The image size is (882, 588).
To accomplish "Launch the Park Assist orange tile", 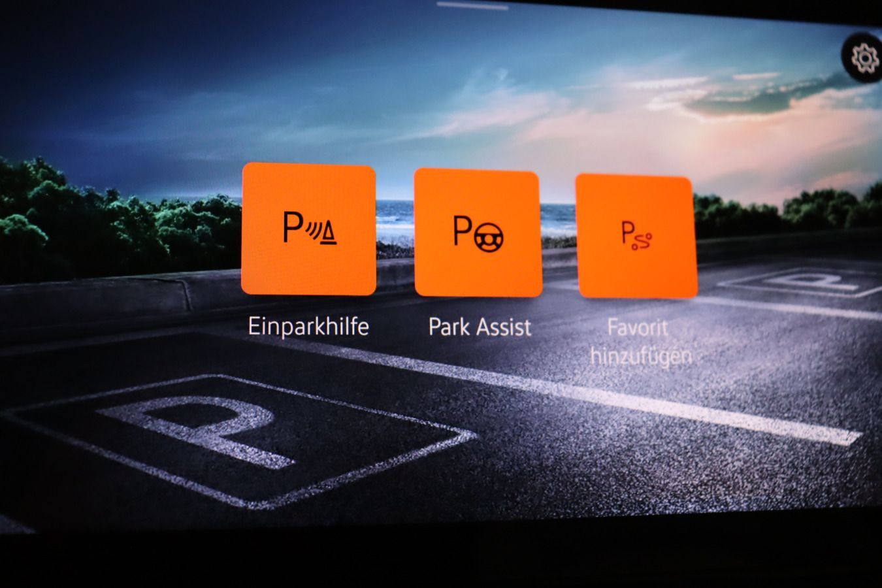I will (478, 233).
